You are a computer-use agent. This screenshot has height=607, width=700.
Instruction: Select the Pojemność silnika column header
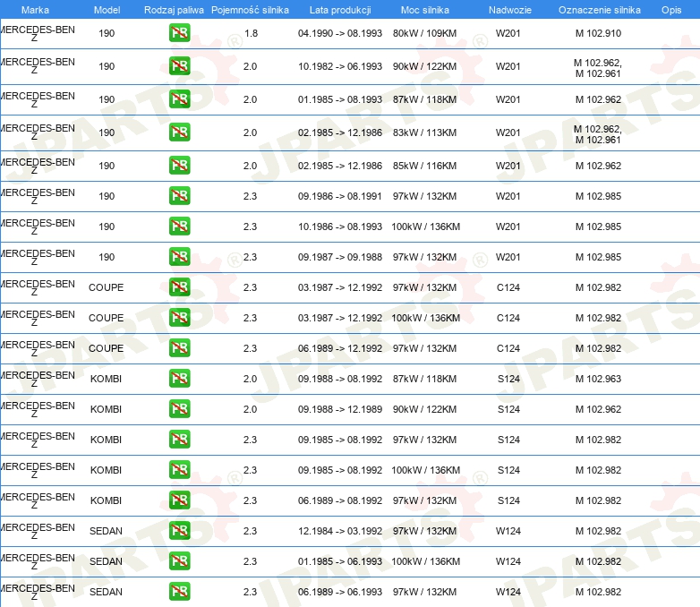click(x=250, y=10)
